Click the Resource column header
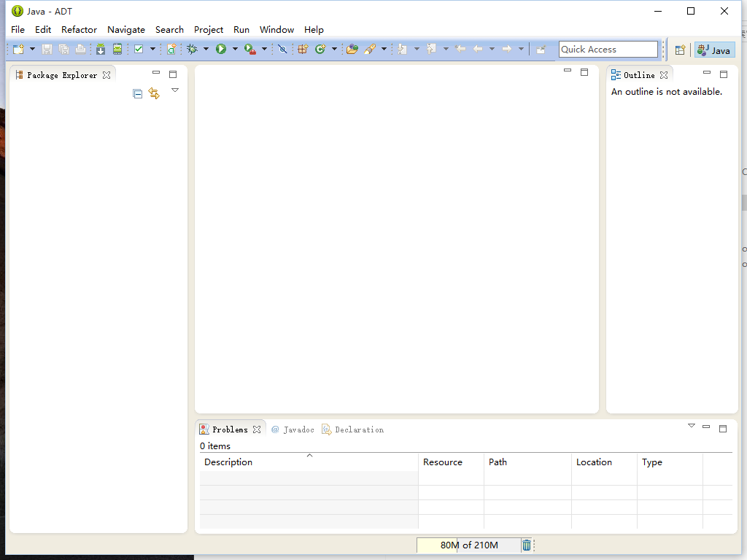Viewport: 747px width, 560px height. 443,462
